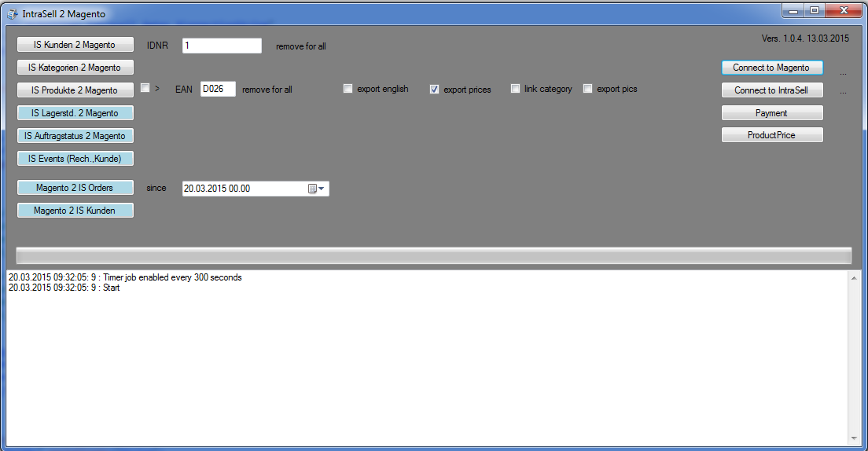The image size is (868, 451).
Task: Click the progress bar
Action: point(434,255)
